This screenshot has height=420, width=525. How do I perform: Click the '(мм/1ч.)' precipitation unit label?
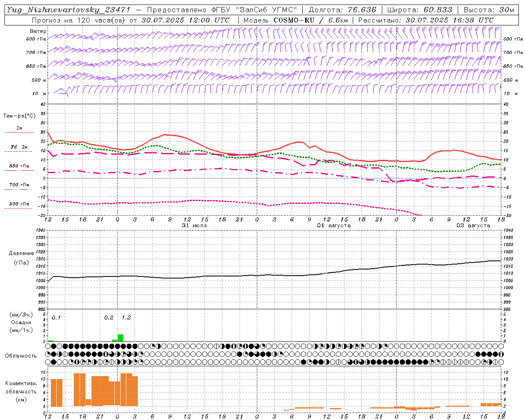pyautogui.click(x=21, y=330)
